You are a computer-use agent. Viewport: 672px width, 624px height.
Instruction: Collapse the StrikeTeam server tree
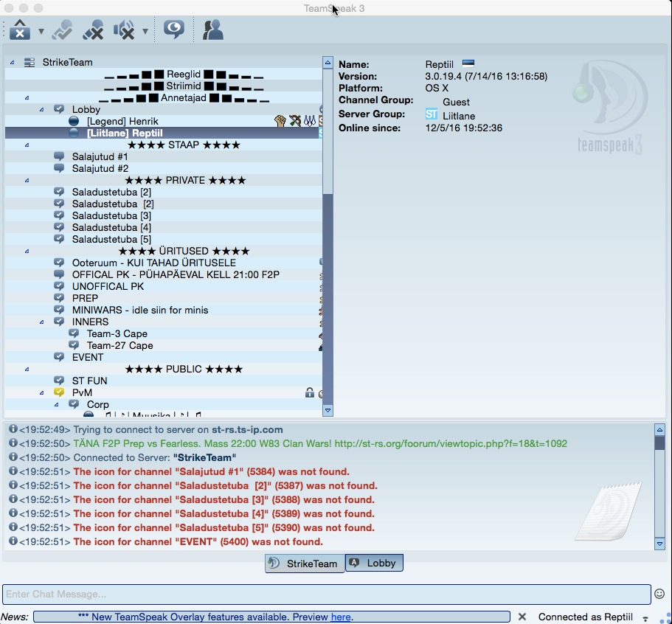12,63
